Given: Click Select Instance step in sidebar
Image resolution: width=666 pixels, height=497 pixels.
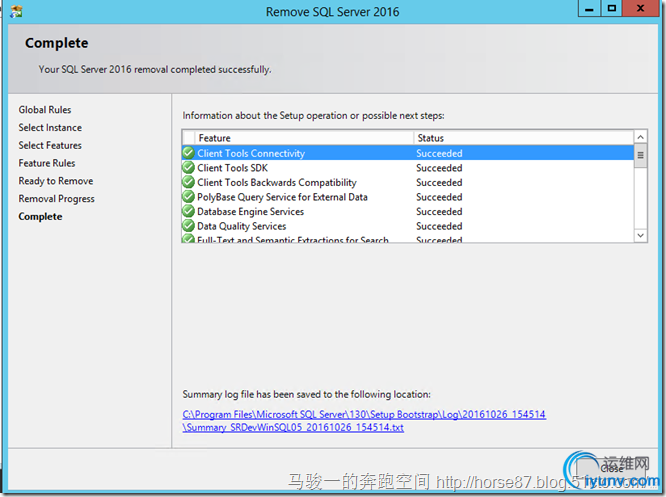Looking at the screenshot, I should [x=50, y=127].
